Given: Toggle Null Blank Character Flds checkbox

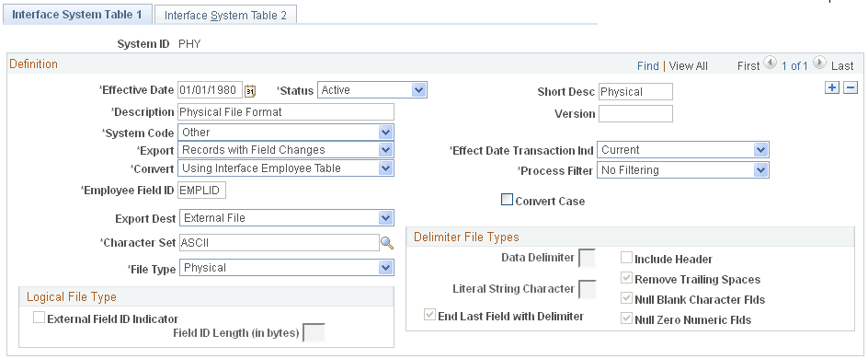Looking at the screenshot, I should [627, 299].
